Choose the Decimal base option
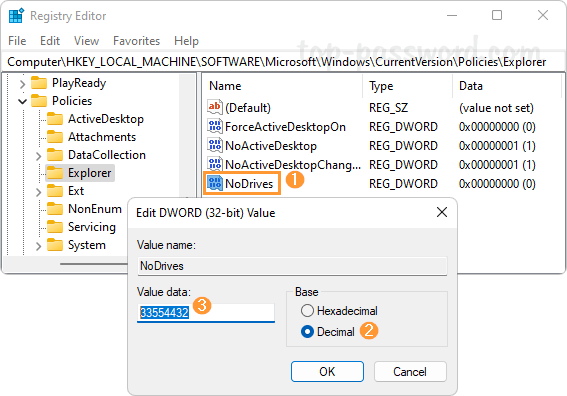The image size is (567, 396). [307, 332]
